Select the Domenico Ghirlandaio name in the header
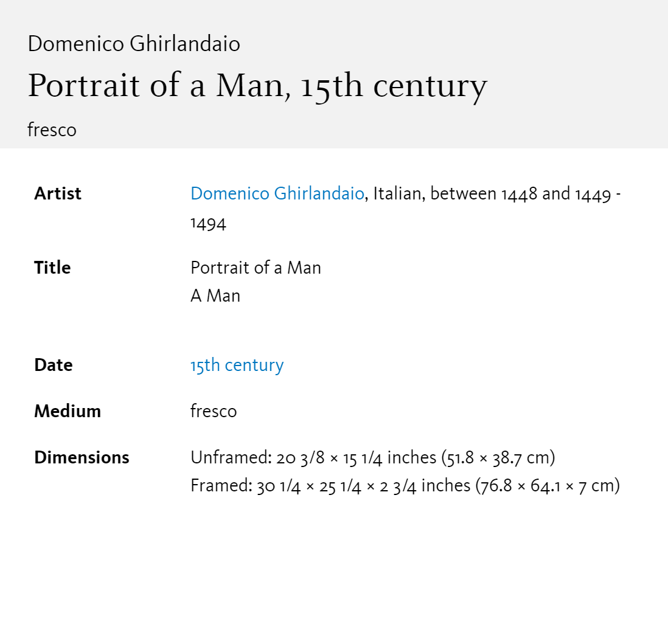 tap(134, 43)
